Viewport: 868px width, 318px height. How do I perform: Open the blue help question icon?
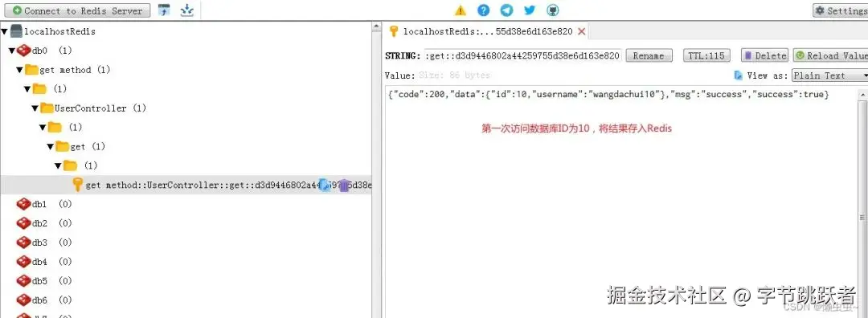pos(484,10)
